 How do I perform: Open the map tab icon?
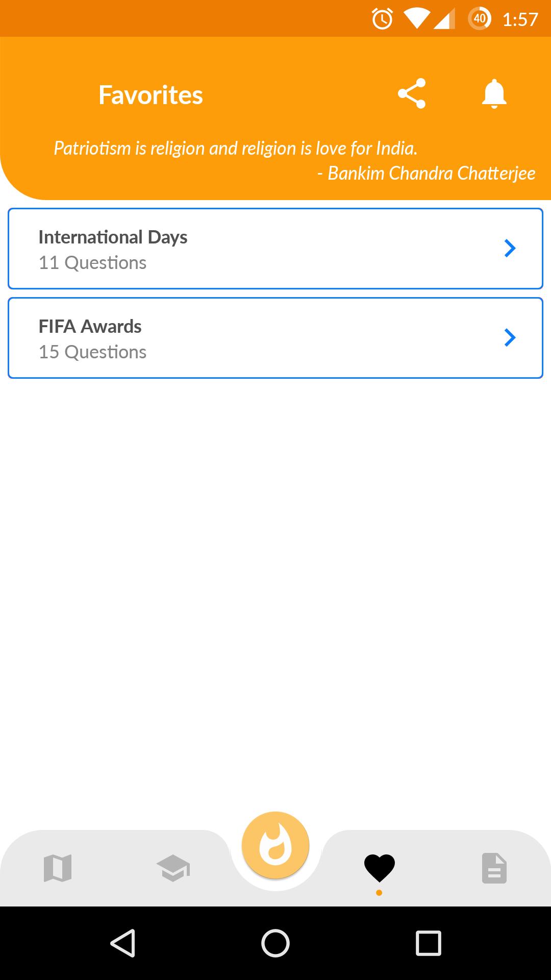tap(58, 868)
